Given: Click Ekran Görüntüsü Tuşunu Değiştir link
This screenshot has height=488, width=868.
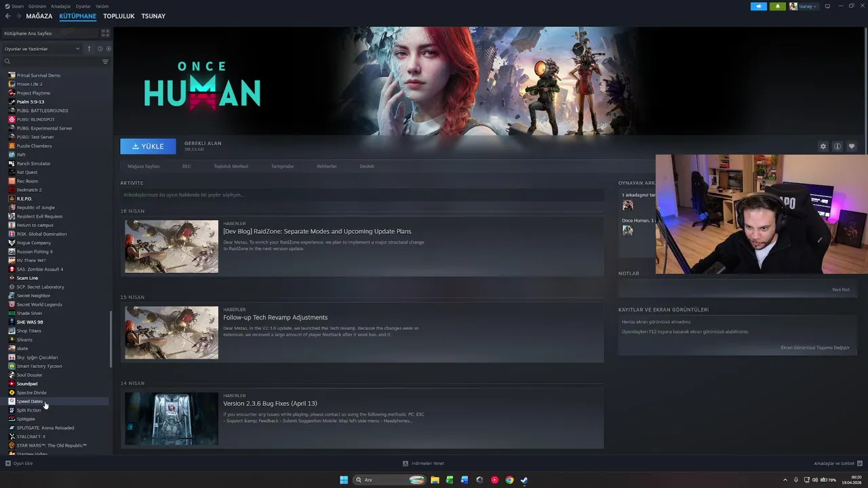Looking at the screenshot, I should pos(815,348).
